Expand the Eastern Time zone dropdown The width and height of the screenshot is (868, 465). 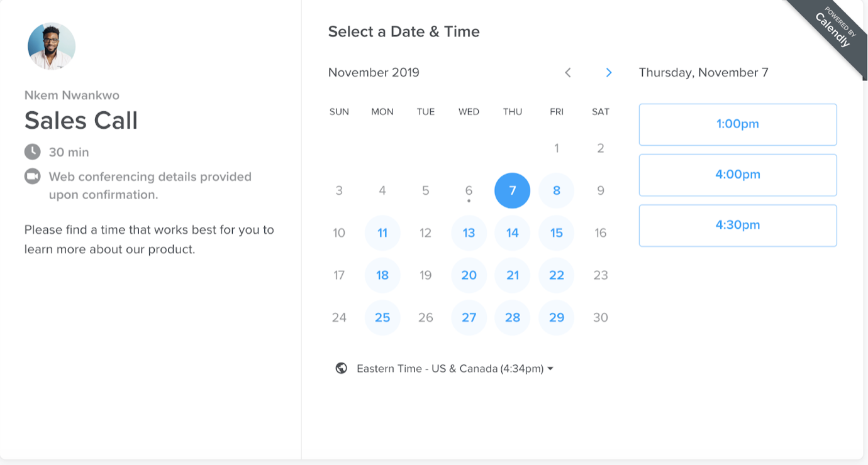[455, 369]
